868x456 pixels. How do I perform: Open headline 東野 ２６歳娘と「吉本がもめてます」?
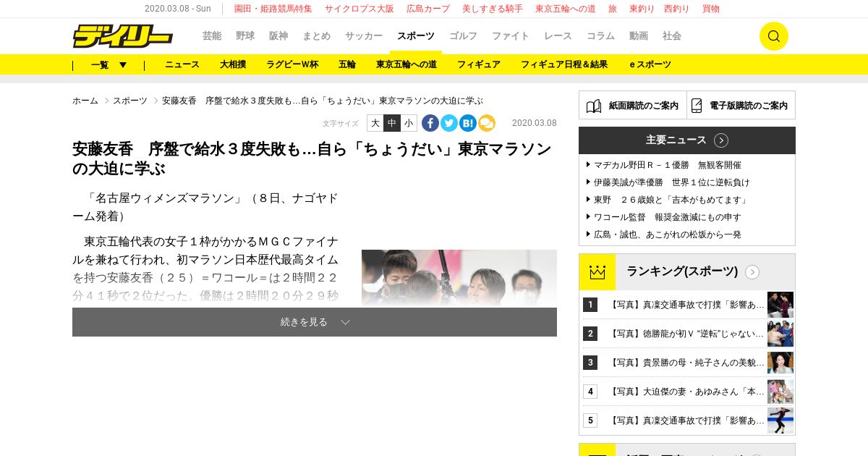(x=672, y=200)
